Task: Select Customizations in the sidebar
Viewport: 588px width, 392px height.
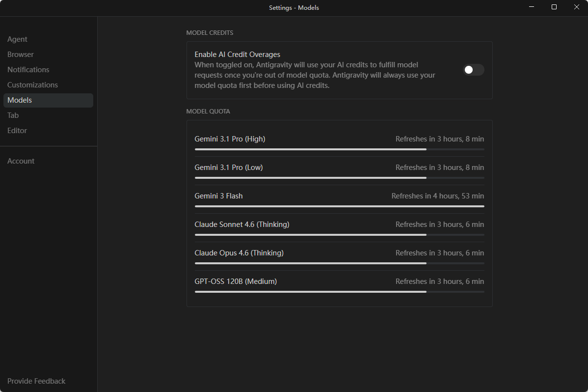Action: (x=32, y=85)
